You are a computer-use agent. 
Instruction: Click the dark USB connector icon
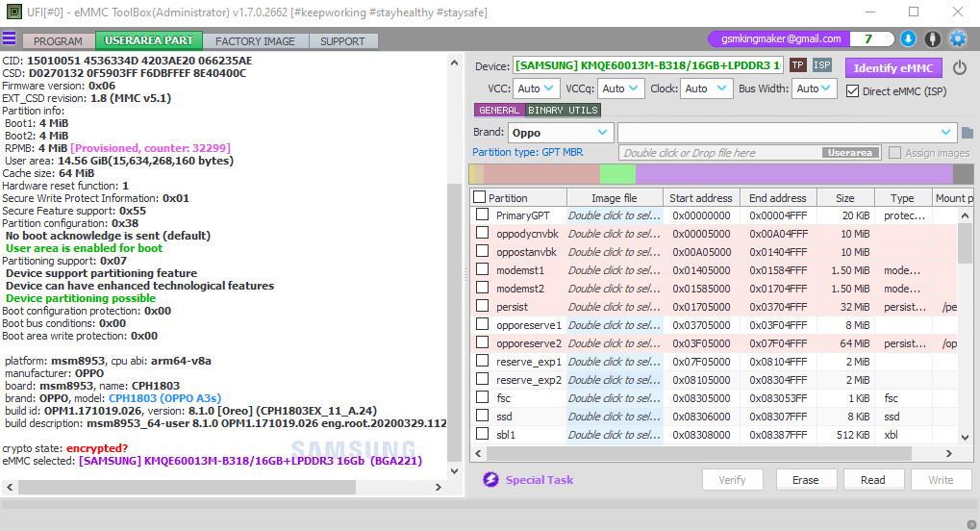(x=933, y=38)
